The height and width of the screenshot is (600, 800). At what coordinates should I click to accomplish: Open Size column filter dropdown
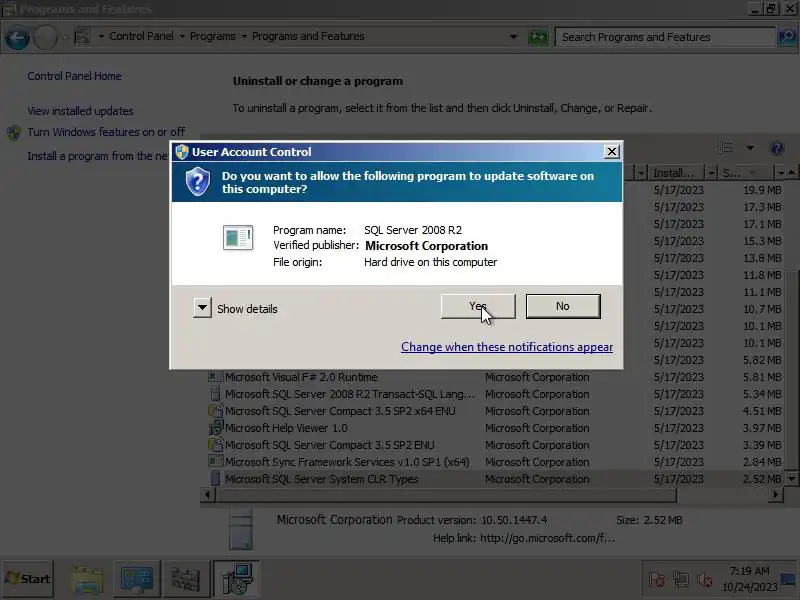click(x=780, y=173)
